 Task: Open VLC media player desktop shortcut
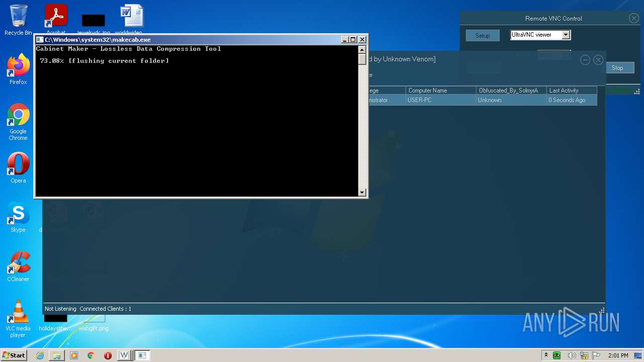pyautogui.click(x=18, y=319)
